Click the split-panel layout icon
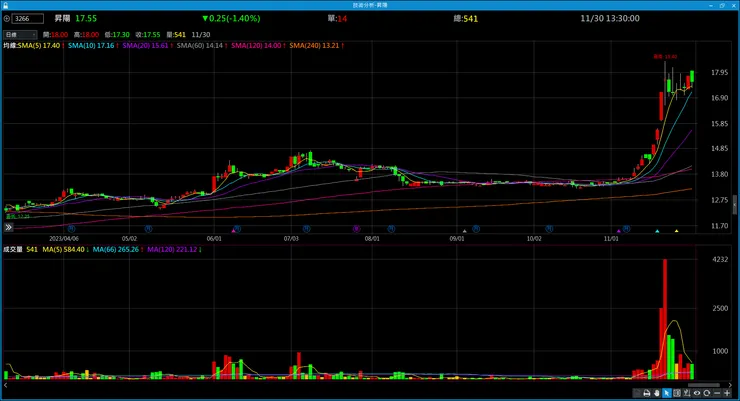 [677, 393]
